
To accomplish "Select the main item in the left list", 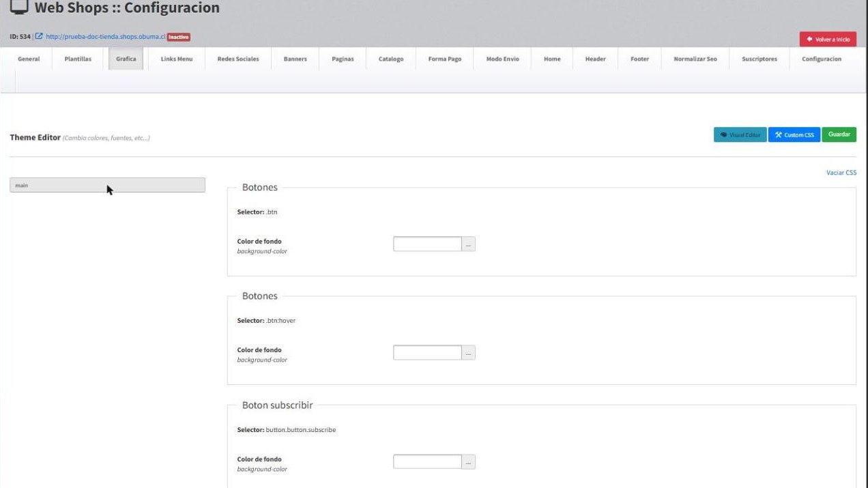I will (107, 185).
